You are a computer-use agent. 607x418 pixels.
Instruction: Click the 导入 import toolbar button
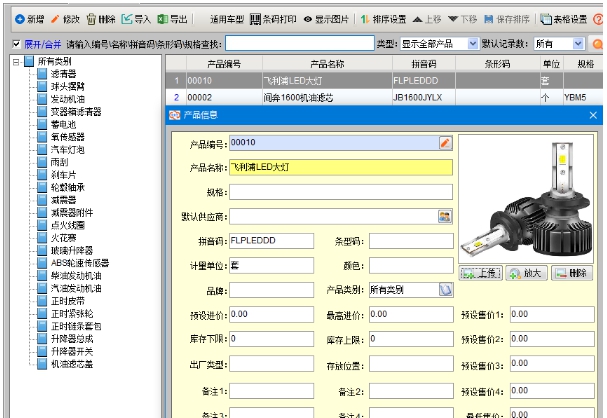pyautogui.click(x=136, y=19)
